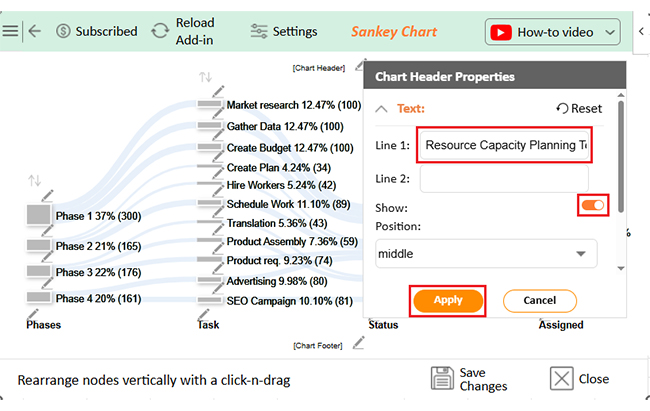The image size is (650, 411).
Task: Open the hamburger menu icon
Action: pos(10,31)
